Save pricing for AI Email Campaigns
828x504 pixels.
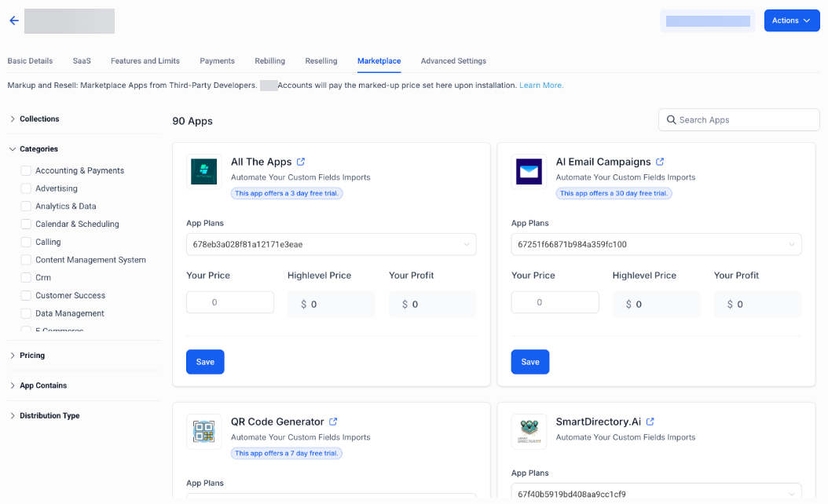pos(530,361)
